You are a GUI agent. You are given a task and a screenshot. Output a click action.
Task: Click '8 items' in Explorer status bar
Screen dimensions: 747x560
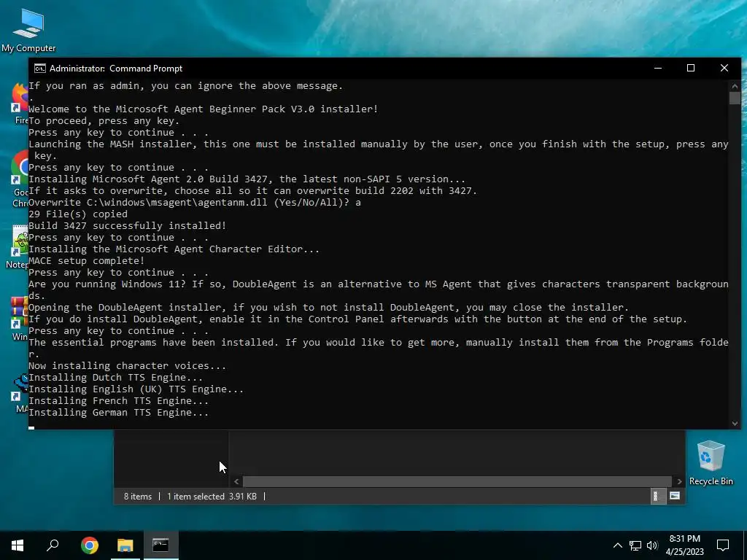(138, 496)
